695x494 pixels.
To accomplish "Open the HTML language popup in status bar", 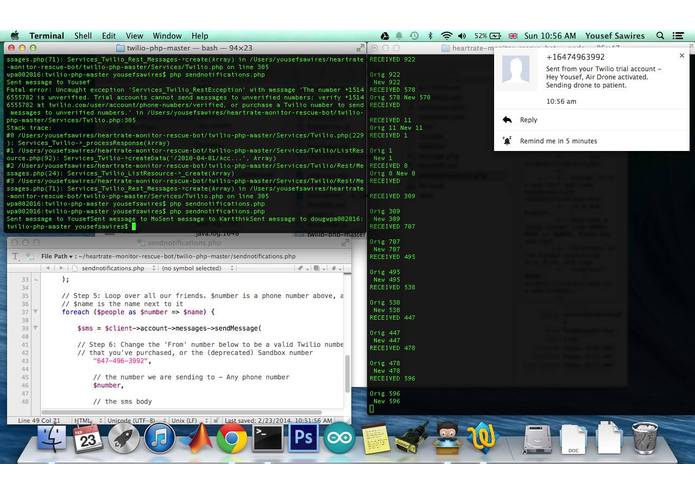I will (88, 420).
